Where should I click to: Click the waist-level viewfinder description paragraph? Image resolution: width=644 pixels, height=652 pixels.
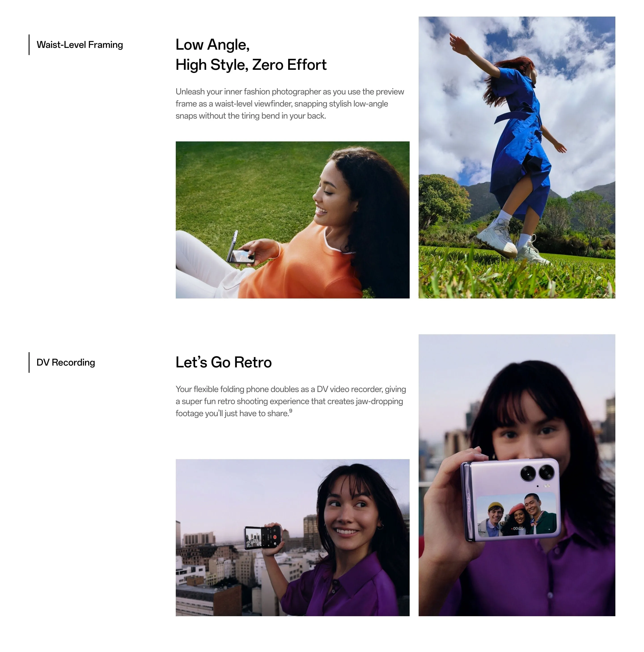tap(290, 104)
